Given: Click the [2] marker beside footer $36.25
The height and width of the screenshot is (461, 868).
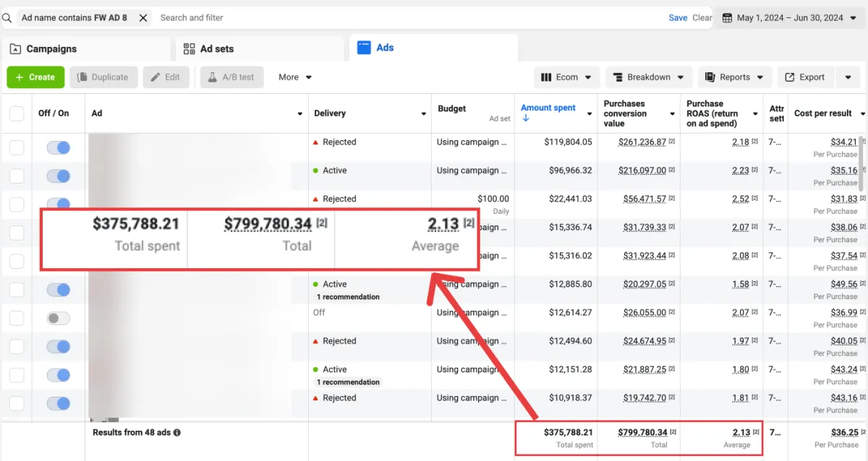Looking at the screenshot, I should [x=864, y=433].
